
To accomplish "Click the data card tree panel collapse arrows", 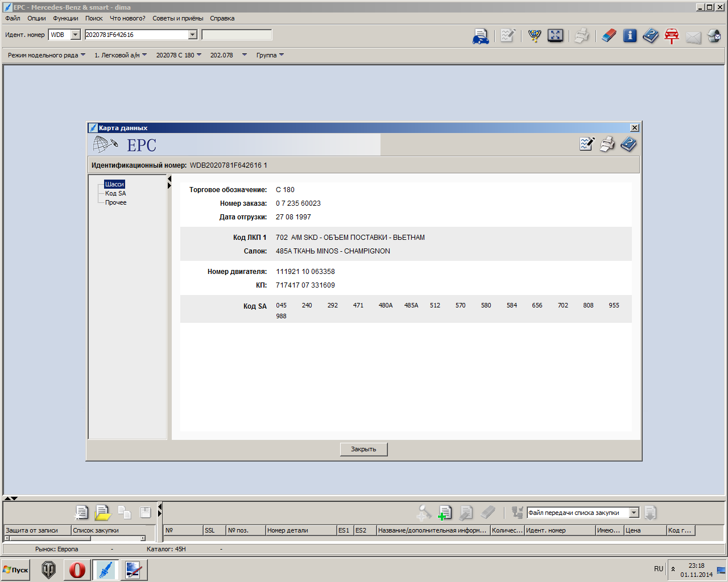I will (x=169, y=182).
